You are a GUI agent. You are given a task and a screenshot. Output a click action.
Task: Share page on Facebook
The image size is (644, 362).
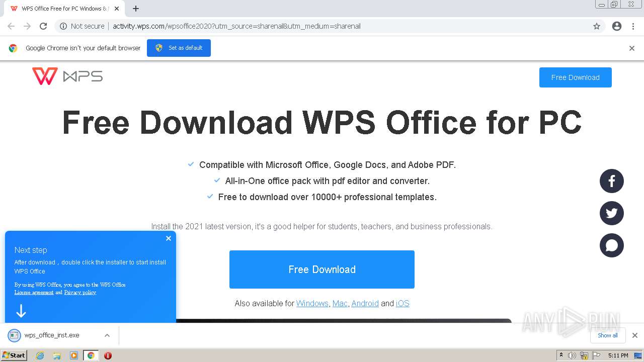tap(612, 181)
